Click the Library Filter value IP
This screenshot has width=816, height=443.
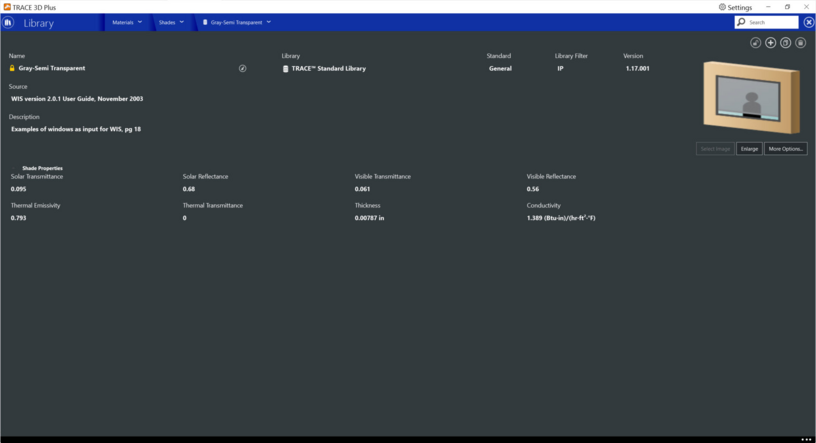click(560, 69)
